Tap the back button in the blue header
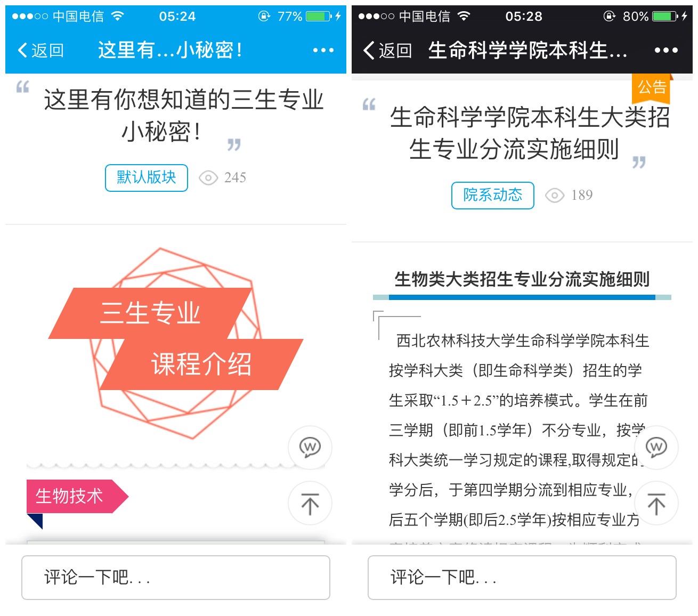 pos(40,50)
